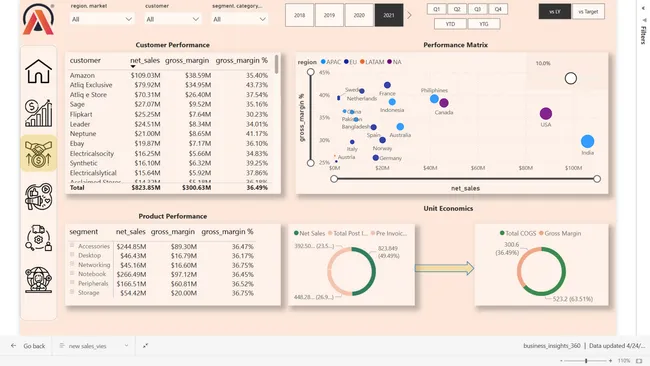650x366 pixels.
Task: Click the right net_sales slider handle
Action: [597, 179]
